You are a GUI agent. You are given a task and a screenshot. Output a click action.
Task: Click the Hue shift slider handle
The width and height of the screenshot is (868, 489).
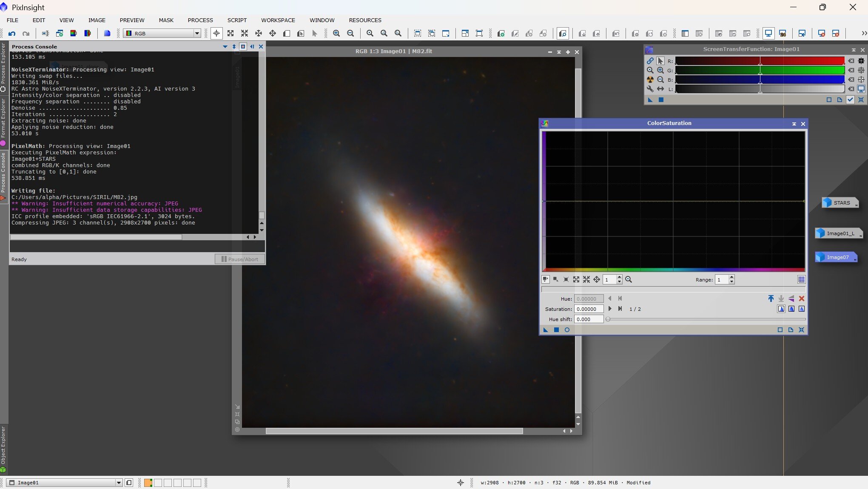click(608, 319)
